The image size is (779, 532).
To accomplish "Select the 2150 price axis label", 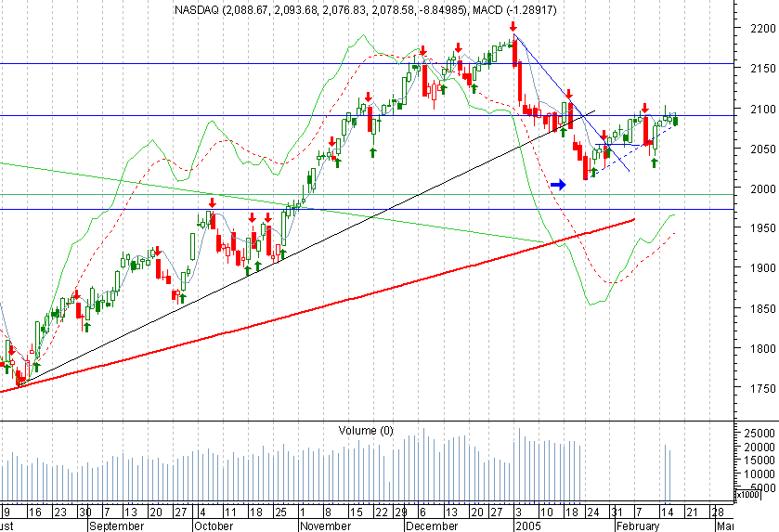I will coord(762,68).
